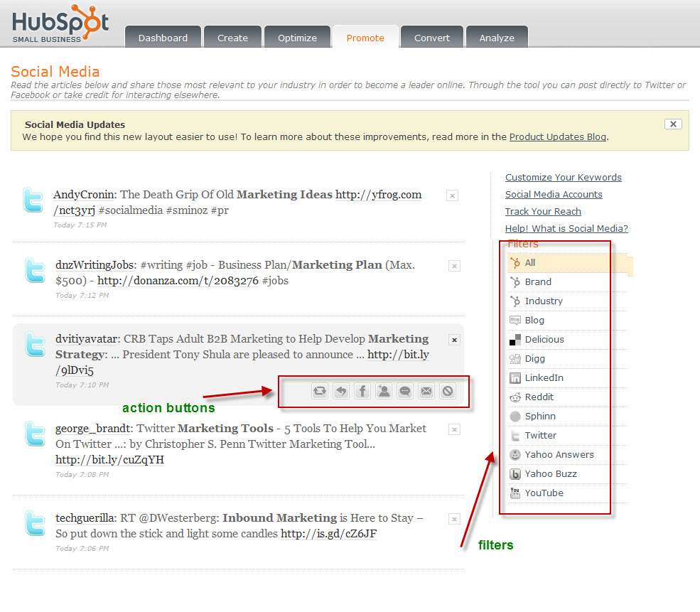Remove the AndyCronin post with its X
Image resolution: width=700 pixels, height=612 pixels.
[452, 195]
